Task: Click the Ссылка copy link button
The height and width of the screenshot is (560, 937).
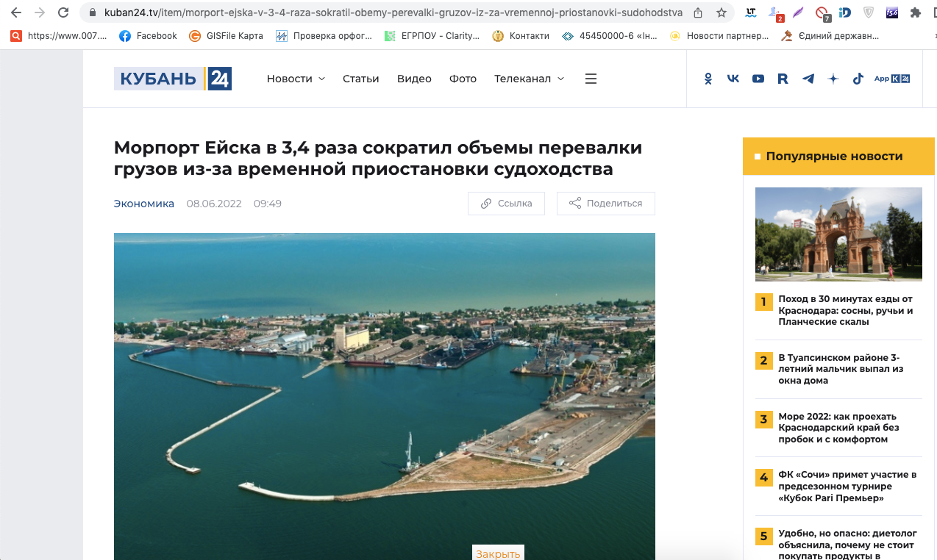Action: 506,204
